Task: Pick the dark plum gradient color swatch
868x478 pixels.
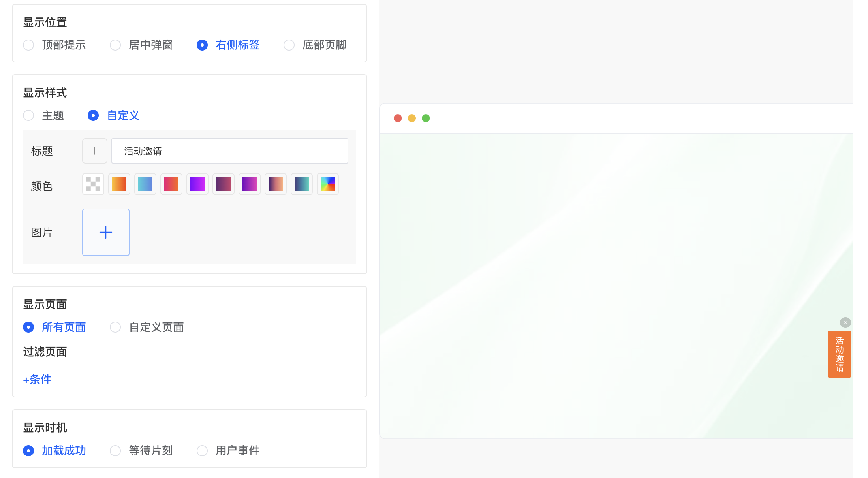Action: (x=224, y=184)
